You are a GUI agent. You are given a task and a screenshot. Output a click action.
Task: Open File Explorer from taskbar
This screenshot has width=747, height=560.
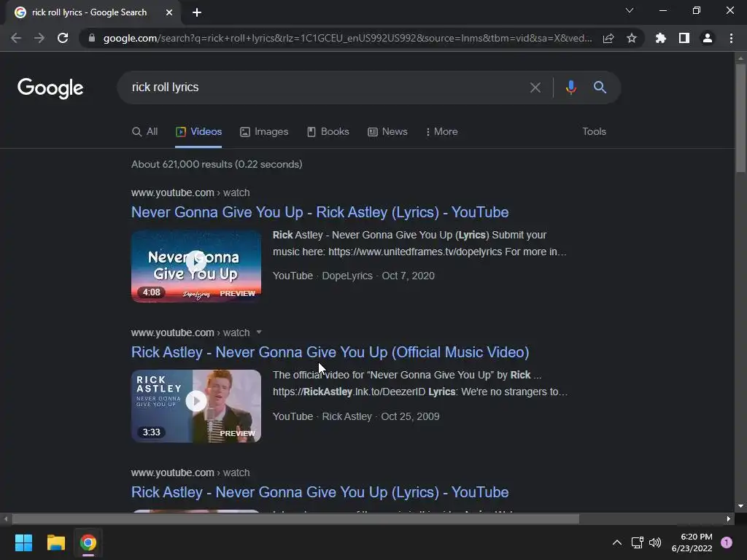[55, 542]
